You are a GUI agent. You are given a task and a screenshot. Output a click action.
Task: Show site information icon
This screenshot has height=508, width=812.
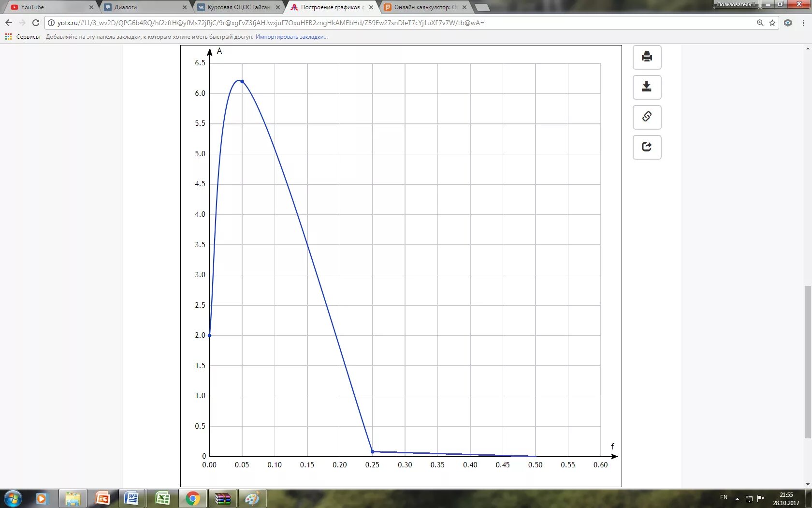(51, 23)
